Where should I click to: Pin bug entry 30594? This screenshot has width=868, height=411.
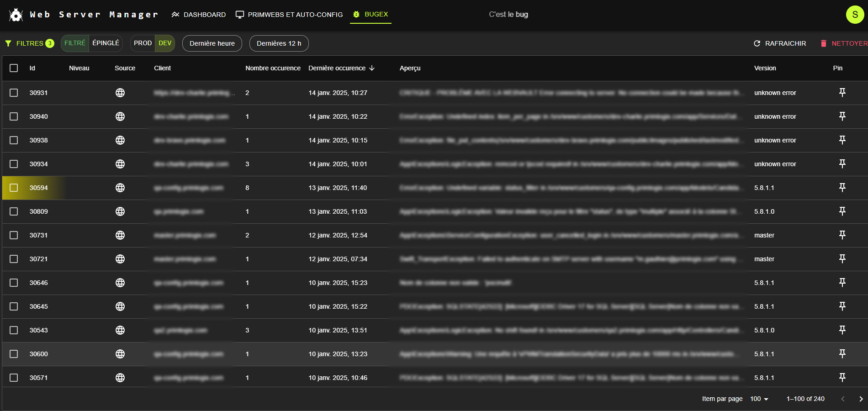pos(842,188)
